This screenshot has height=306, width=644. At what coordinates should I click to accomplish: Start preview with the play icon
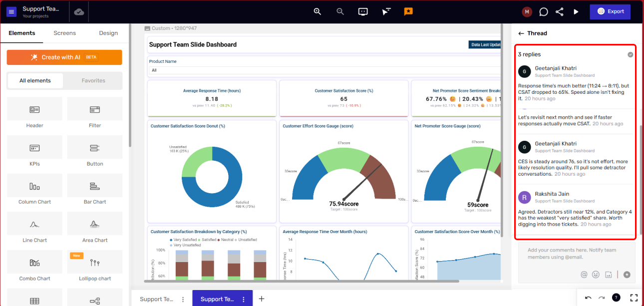(x=576, y=11)
